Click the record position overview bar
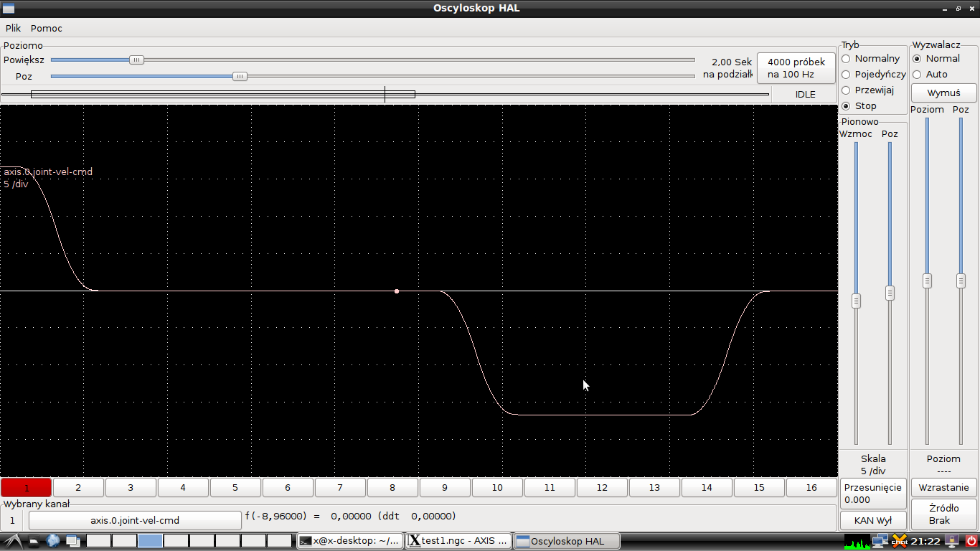 tap(385, 94)
